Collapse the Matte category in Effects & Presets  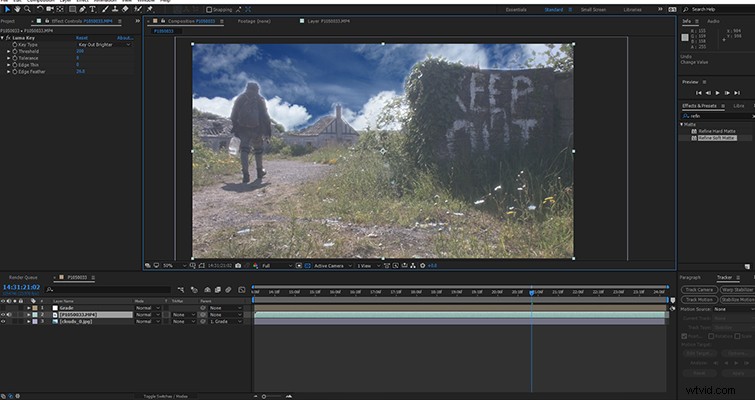(x=682, y=124)
